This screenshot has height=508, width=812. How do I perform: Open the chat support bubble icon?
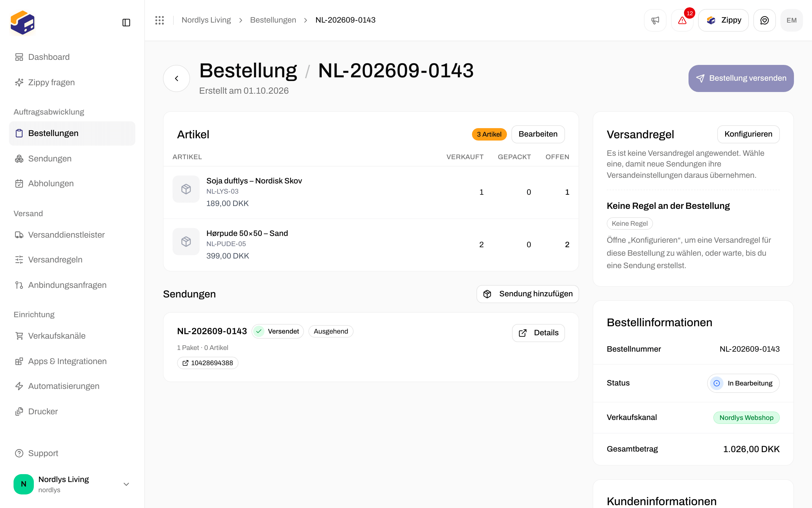[x=764, y=20]
